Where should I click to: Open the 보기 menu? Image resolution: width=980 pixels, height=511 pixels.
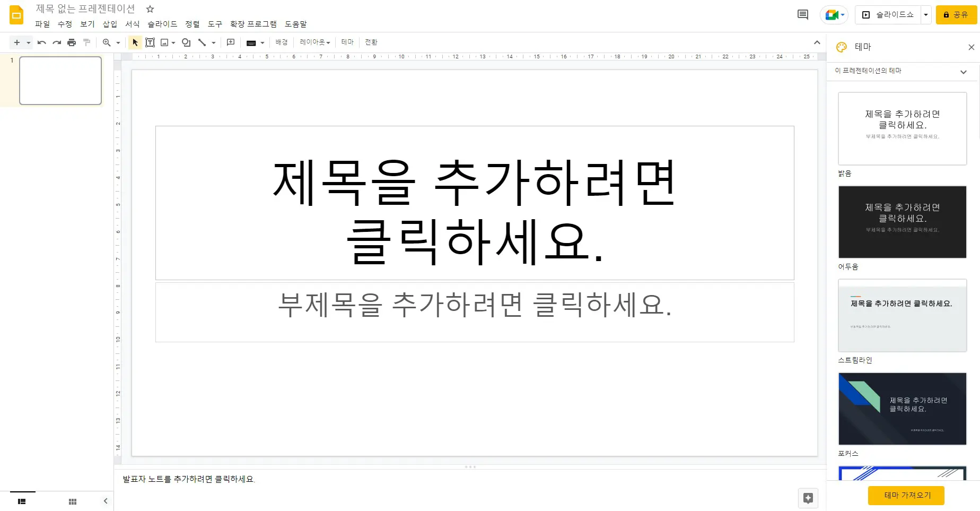point(87,24)
